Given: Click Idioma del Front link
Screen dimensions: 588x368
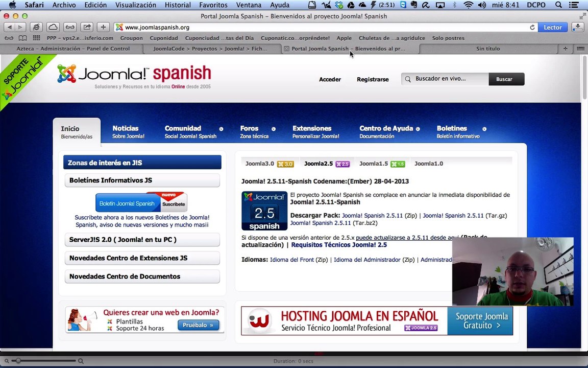Looking at the screenshot, I should click(x=292, y=260).
